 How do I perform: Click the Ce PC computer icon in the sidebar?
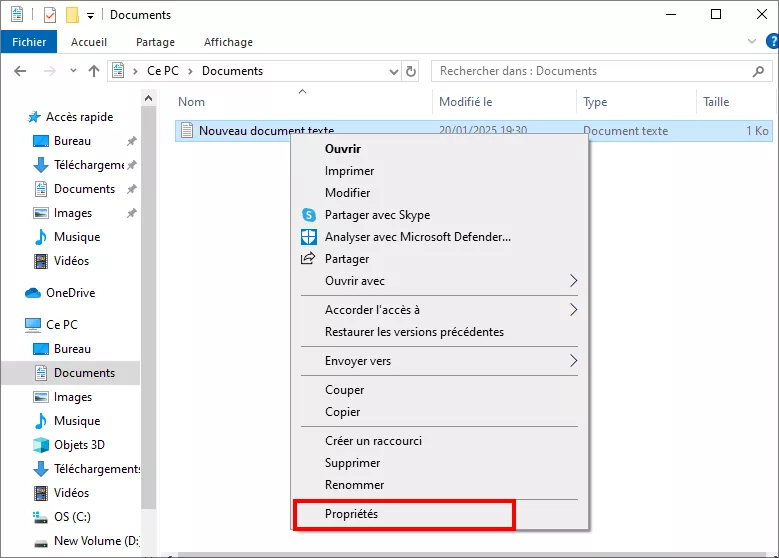[33, 325]
